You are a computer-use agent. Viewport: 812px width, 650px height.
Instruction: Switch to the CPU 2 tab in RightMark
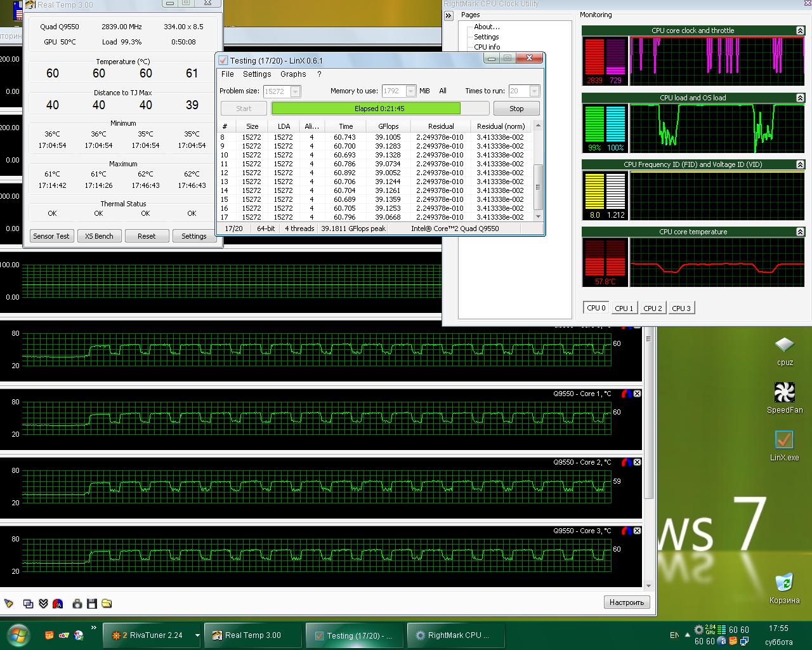(x=653, y=308)
